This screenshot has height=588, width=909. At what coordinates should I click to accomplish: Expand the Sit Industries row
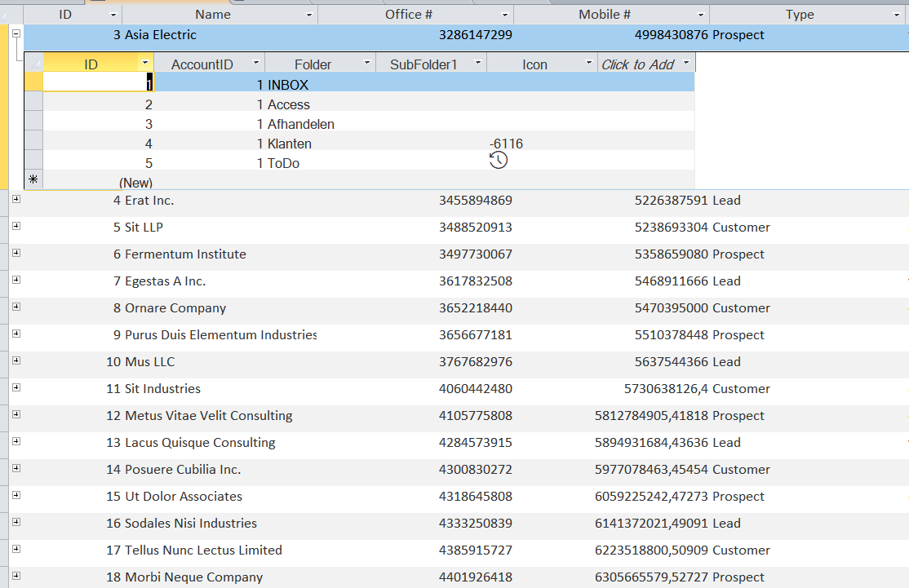click(16, 387)
